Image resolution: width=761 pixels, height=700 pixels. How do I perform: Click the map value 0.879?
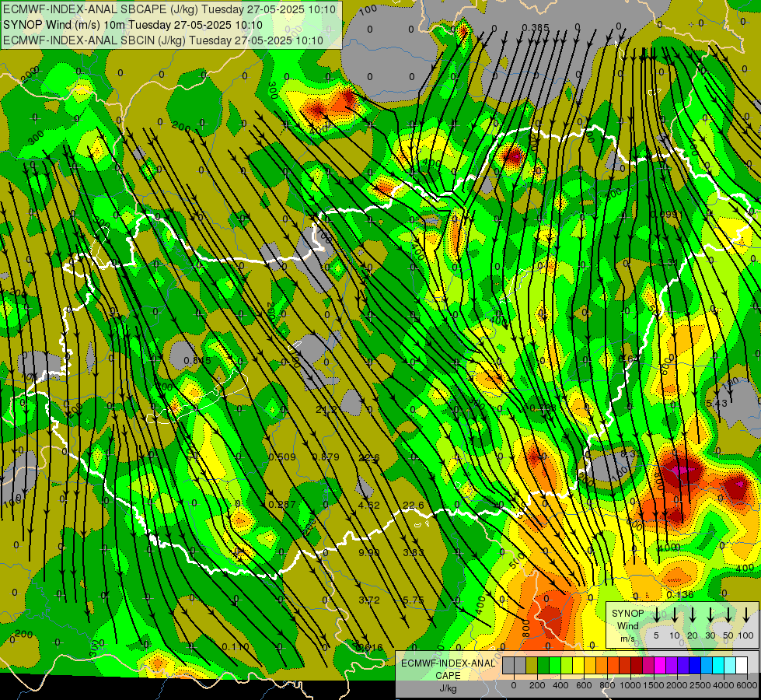tap(326, 457)
